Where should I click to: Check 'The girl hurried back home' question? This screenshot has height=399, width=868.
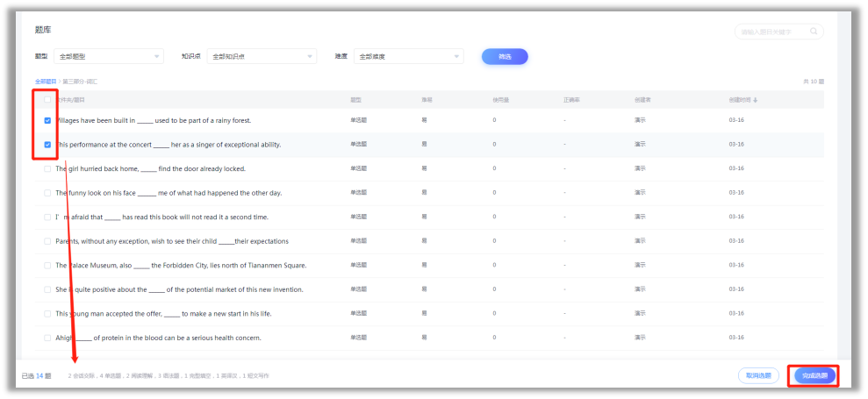pyautogui.click(x=47, y=168)
